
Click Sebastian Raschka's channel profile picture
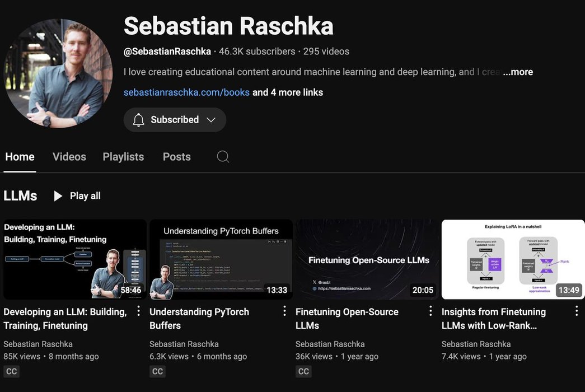pos(58,73)
